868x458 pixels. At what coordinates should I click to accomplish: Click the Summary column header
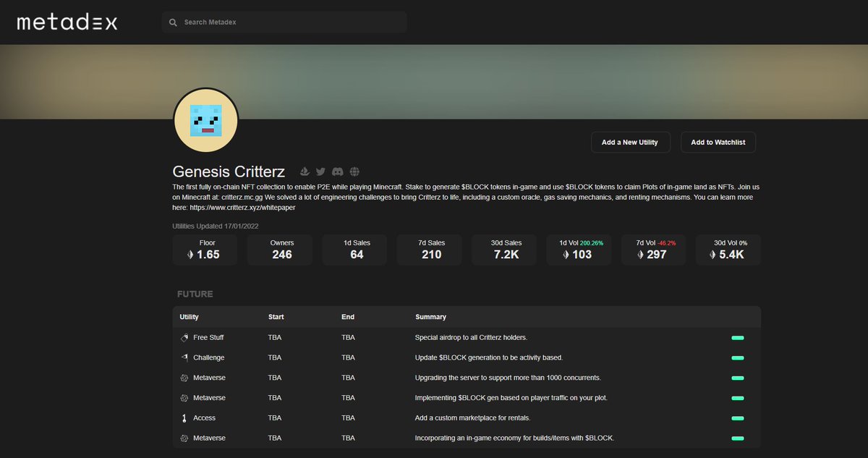coord(430,317)
